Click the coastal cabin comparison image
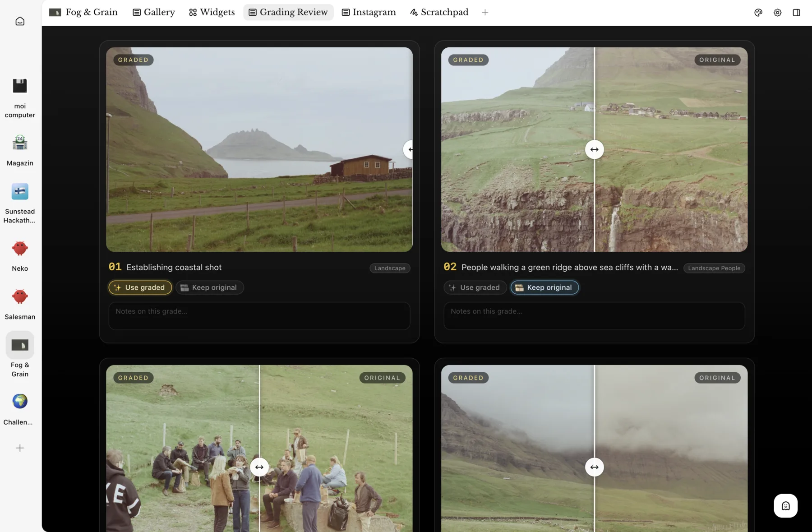 (x=259, y=149)
